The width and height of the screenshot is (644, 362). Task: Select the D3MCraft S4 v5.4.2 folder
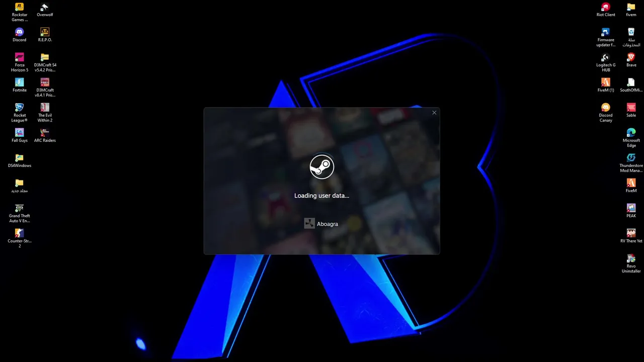[x=45, y=57]
